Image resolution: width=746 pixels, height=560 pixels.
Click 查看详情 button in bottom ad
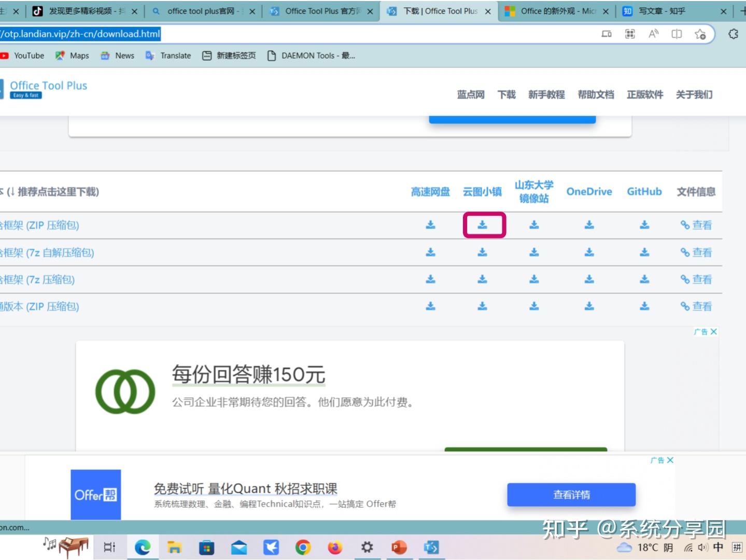(x=571, y=495)
